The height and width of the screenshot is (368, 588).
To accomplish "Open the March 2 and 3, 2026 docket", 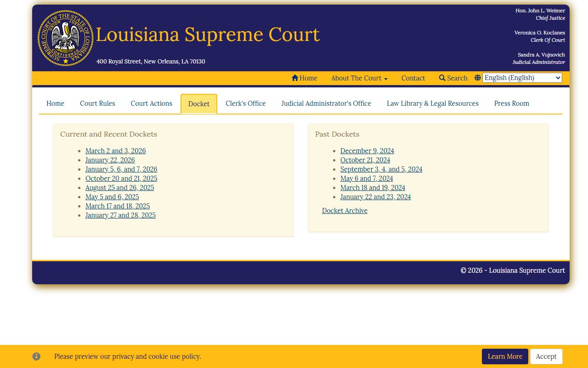I will 115,151.
